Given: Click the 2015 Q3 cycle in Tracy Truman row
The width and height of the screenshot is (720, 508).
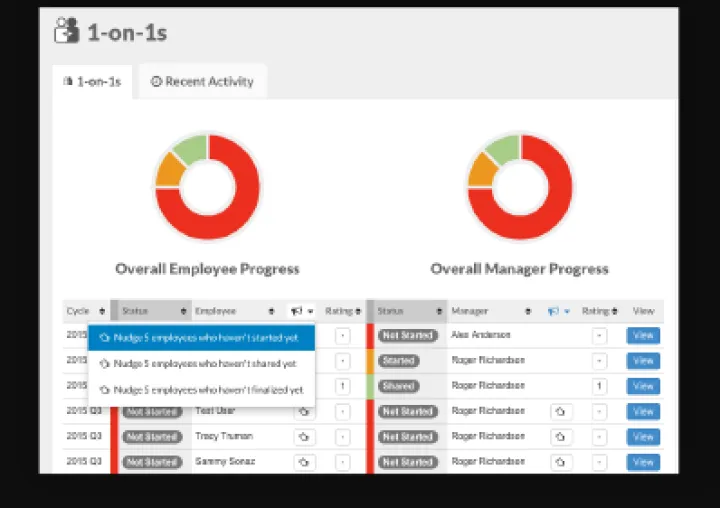Looking at the screenshot, I should point(84,436).
